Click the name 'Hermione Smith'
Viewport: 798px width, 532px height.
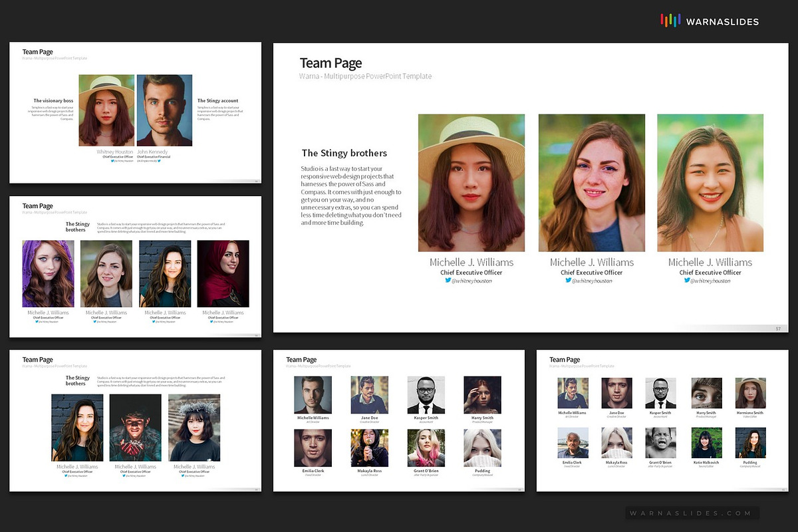pos(750,413)
